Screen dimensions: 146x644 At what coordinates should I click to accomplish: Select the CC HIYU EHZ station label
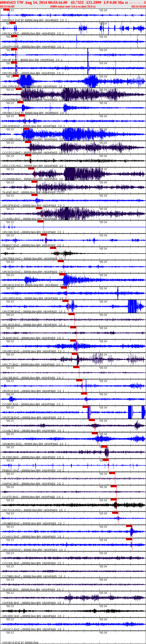(33, 537)
